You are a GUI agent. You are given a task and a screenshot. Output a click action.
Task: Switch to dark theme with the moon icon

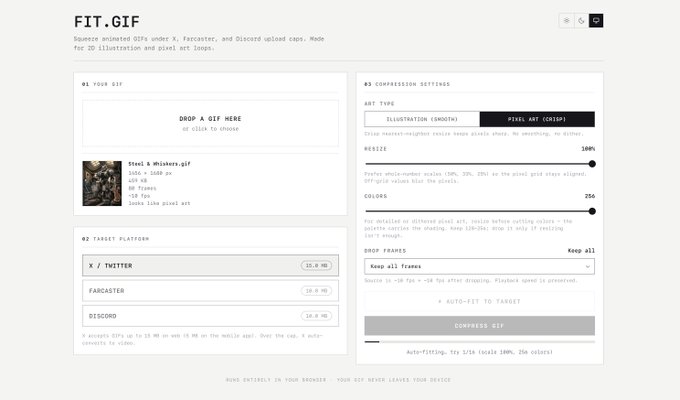pos(581,20)
